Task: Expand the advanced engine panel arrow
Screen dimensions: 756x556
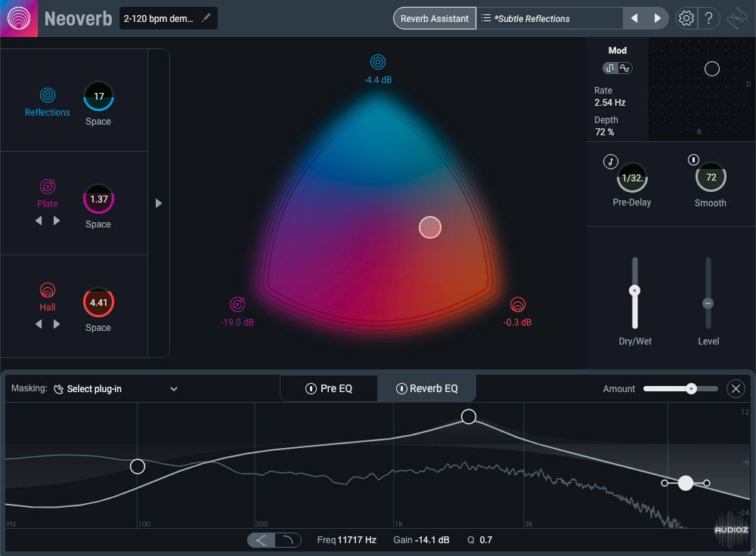Action: (x=159, y=203)
